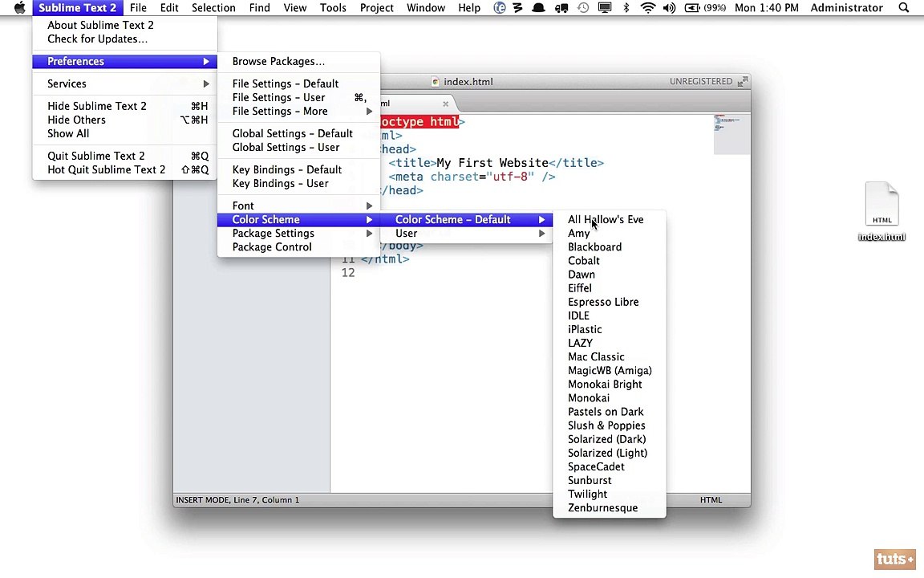Click the index.html document icon in title bar
This screenshot has height=578, width=924.
pos(435,81)
